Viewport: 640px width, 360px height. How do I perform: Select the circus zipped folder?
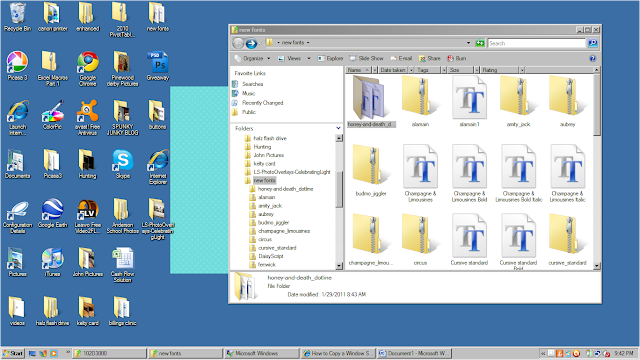pyautogui.click(x=420, y=240)
